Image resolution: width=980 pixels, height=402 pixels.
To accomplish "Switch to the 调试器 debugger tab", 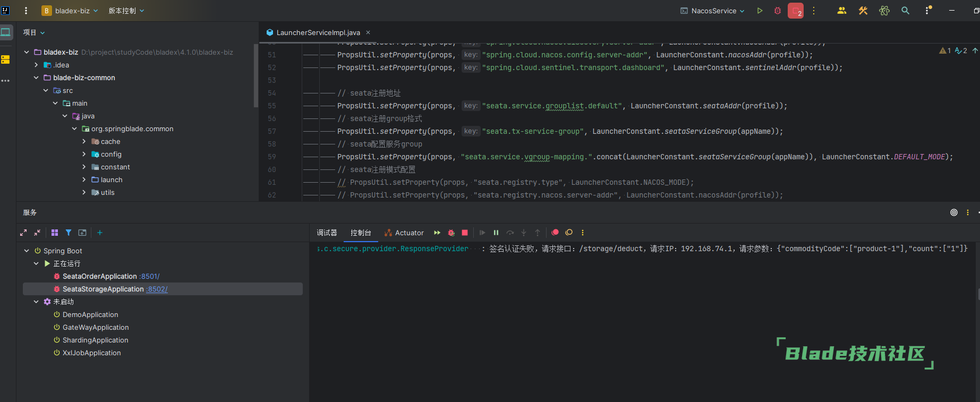I will 327,233.
